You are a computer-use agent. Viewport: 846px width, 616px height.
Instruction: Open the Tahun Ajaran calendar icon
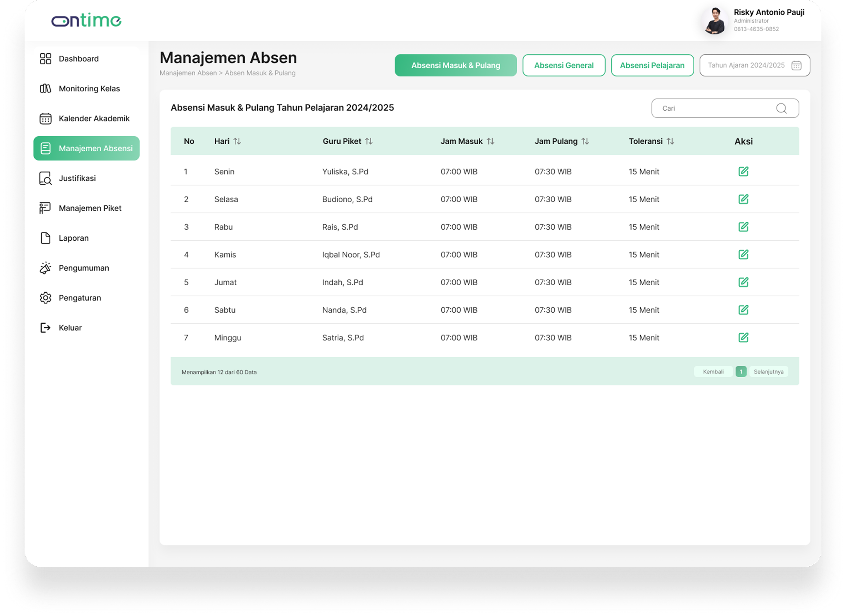796,65
